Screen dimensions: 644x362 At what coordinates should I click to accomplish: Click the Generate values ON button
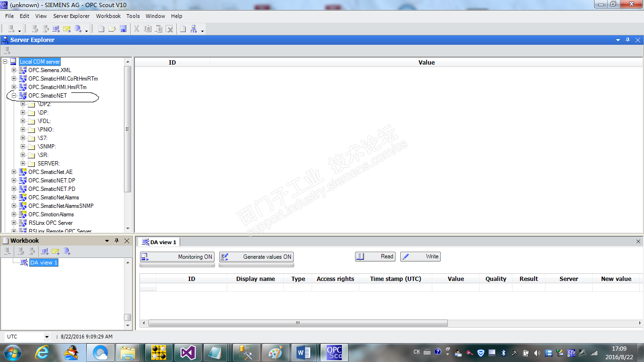(256, 257)
